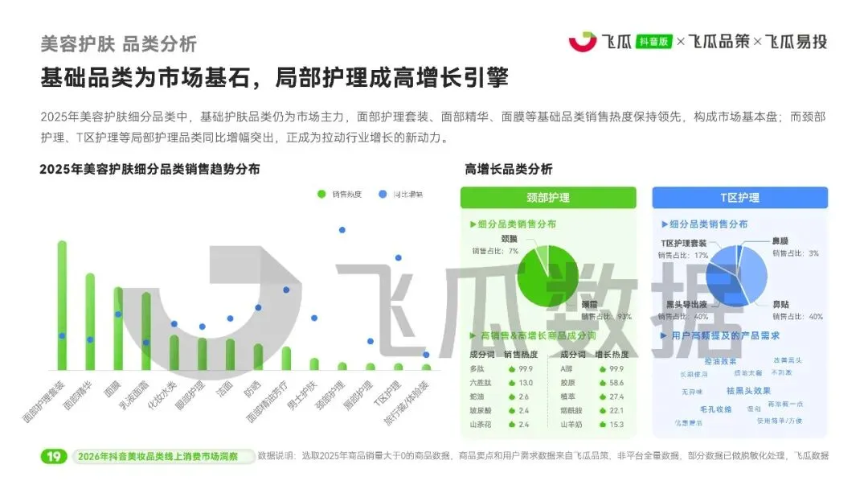Click the green leaf icon beside 多肽 99.9
Screen dimensions: 868x489
(x=511, y=369)
